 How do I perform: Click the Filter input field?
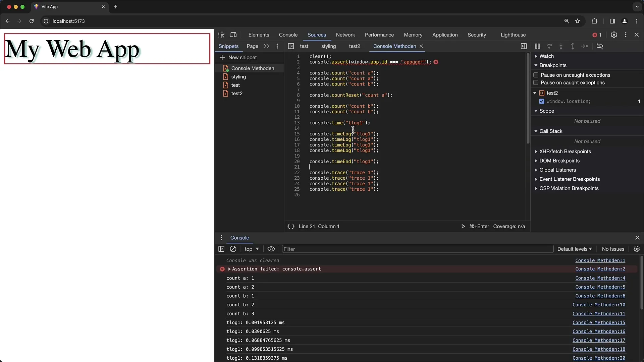point(417,249)
